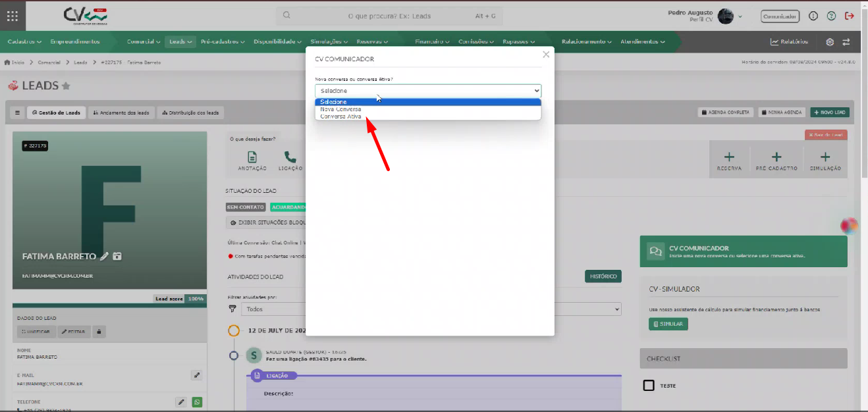This screenshot has height=412, width=868.
Task: Expand the Pré-cadastros menu
Action: 223,41
